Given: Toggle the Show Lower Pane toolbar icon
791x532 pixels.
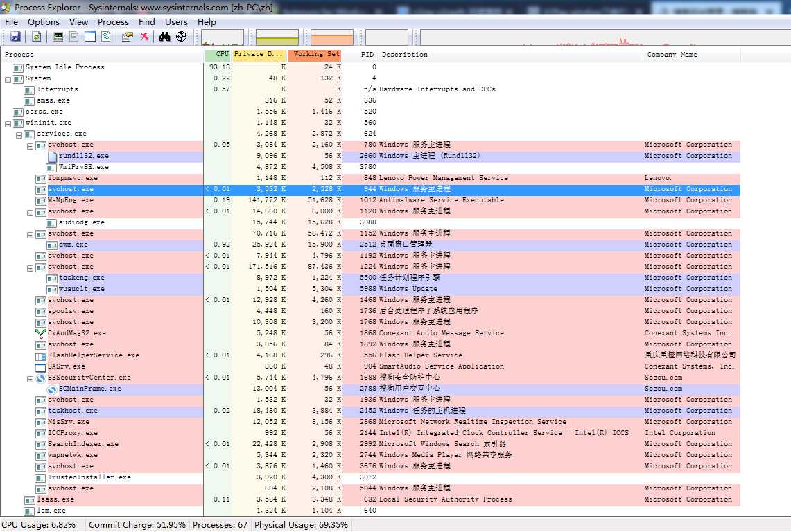Looking at the screenshot, I should 90,37.
